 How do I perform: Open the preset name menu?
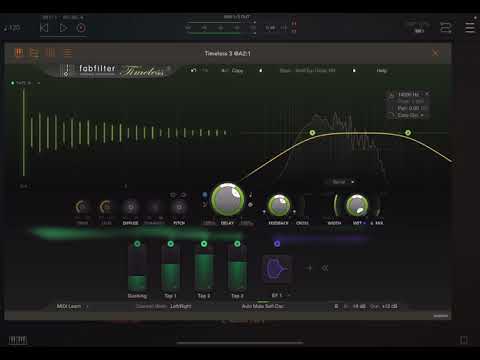307,70
